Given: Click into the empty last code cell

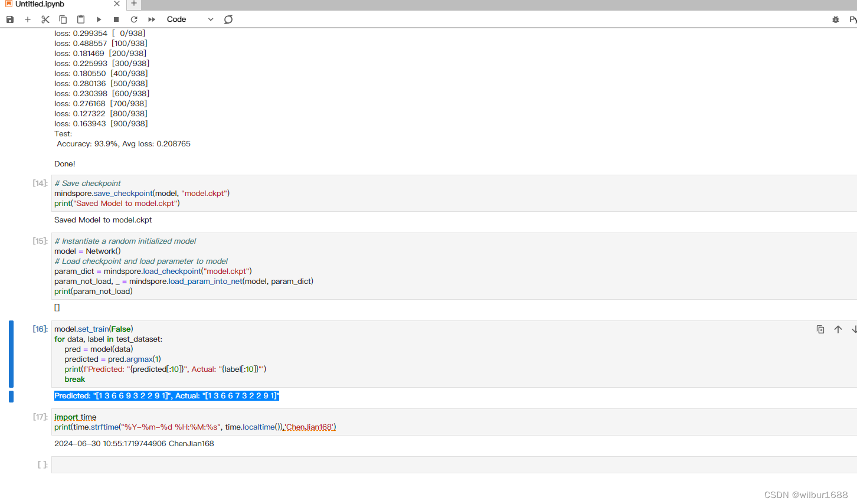Looking at the screenshot, I should 454,464.
